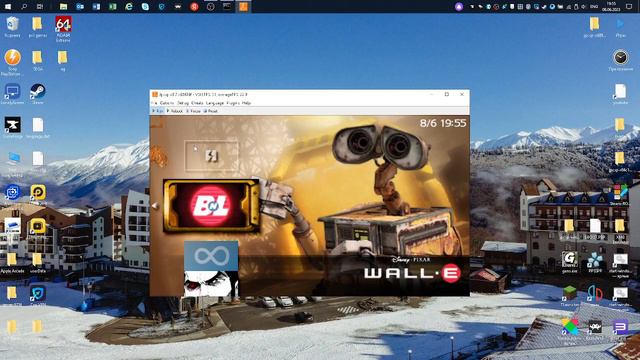The image size is (640, 360).
Task: Open the Debug menu
Action: (x=183, y=103)
